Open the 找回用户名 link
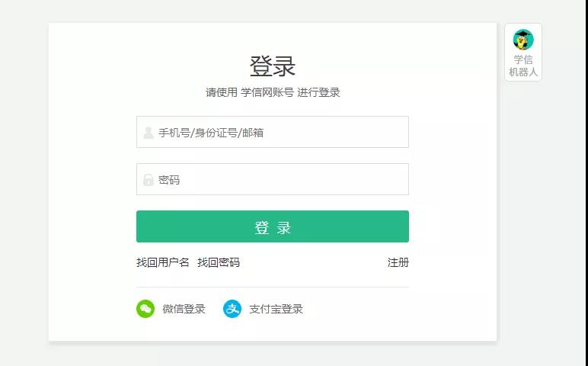Image resolution: width=588 pixels, height=366 pixels. (x=163, y=262)
